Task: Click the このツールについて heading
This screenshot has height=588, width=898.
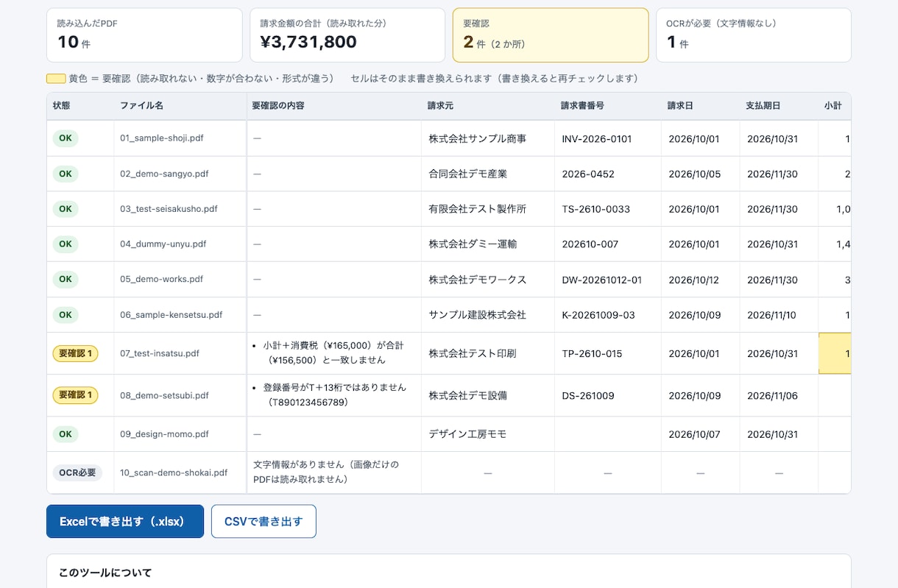Action: click(x=105, y=573)
